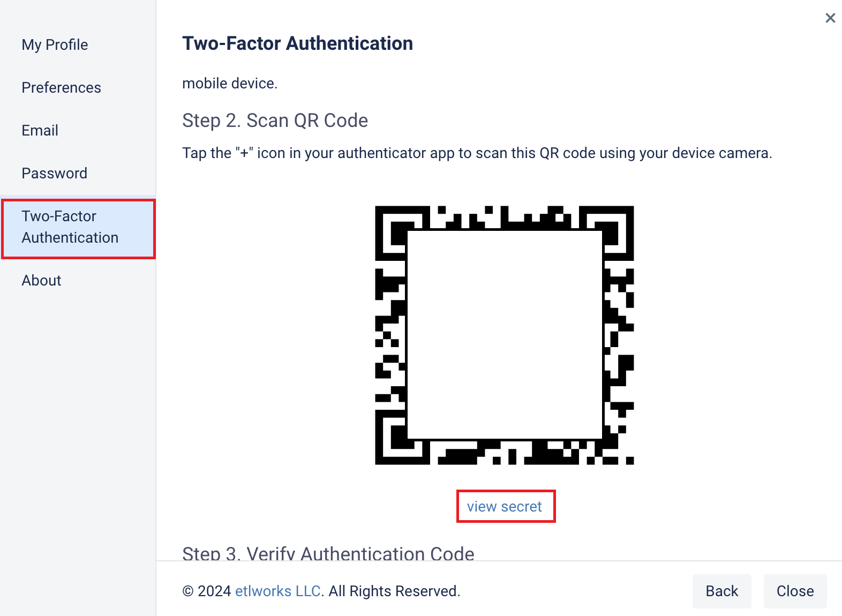Image resolution: width=842 pixels, height=616 pixels.
Task: Click the Tap the "+" icon instruction text
Action: pos(477,153)
